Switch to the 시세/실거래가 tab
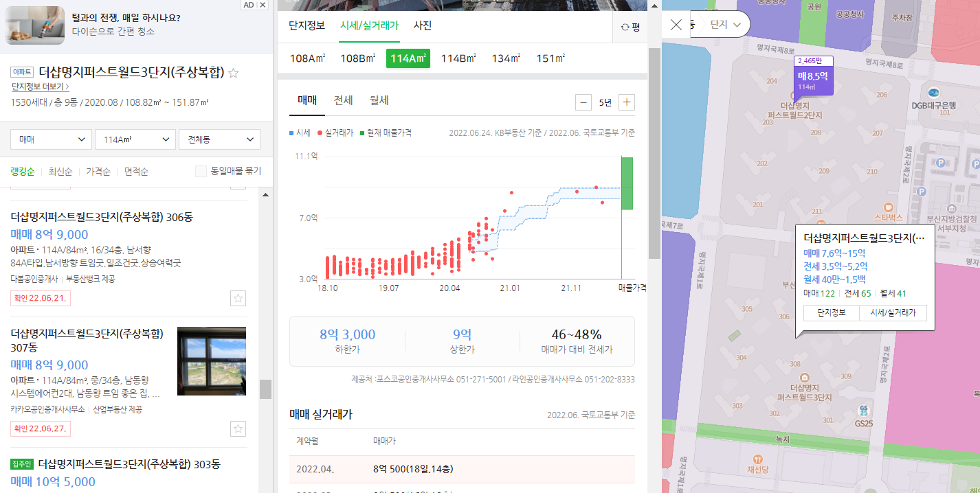Viewport: 980px width, 493px height. (x=369, y=26)
